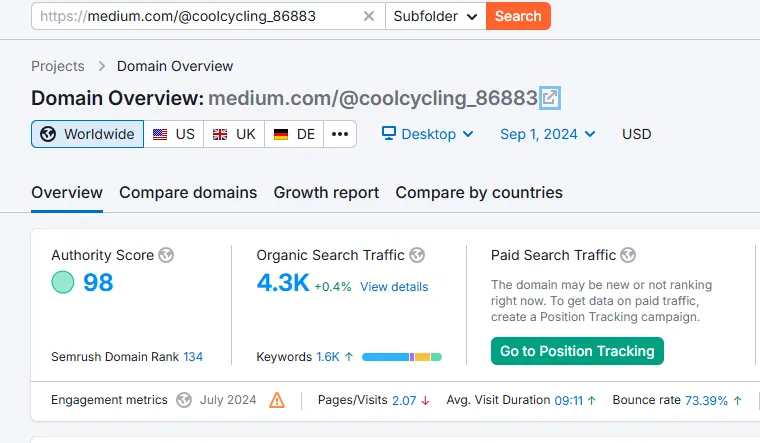Go to Projects breadcrumb
Viewport: 760px width, 443px height.
coord(58,66)
